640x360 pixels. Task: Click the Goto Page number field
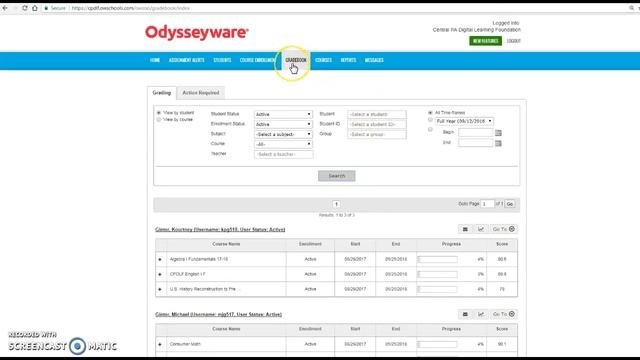click(x=487, y=204)
